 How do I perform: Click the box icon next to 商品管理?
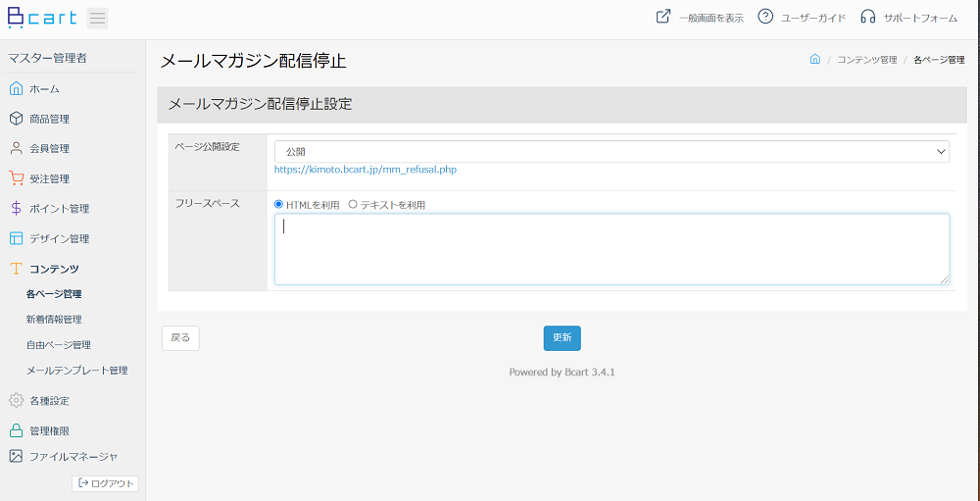[17, 119]
